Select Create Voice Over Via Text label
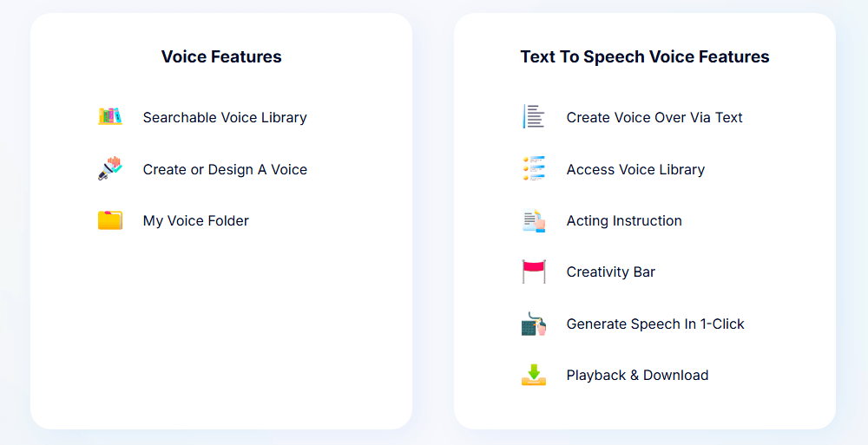This screenshot has width=868, height=445. [654, 117]
